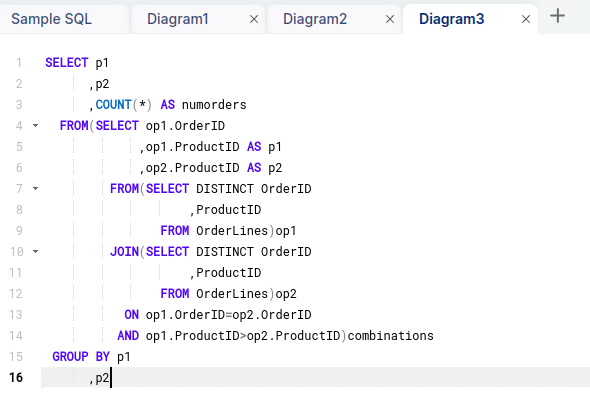Click the JOIN keyword on line 10
Screen dimensions: 590x399
click(x=124, y=251)
